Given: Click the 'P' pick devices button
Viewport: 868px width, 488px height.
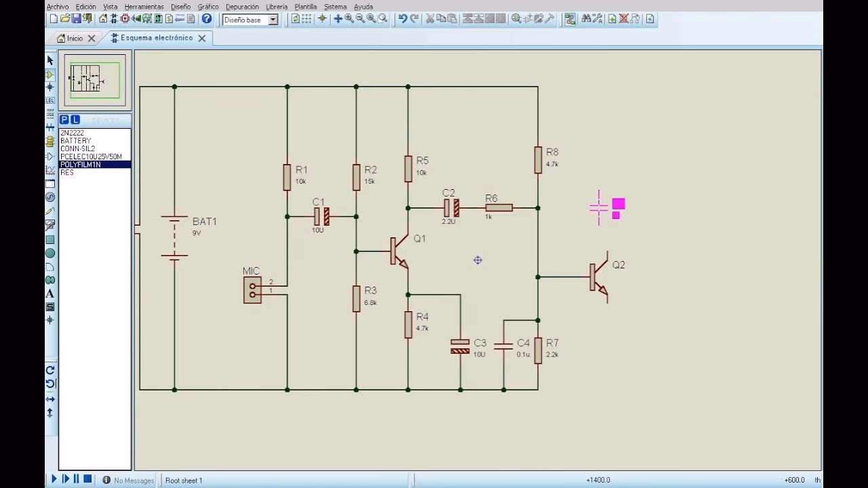Looking at the screenshot, I should [64, 120].
